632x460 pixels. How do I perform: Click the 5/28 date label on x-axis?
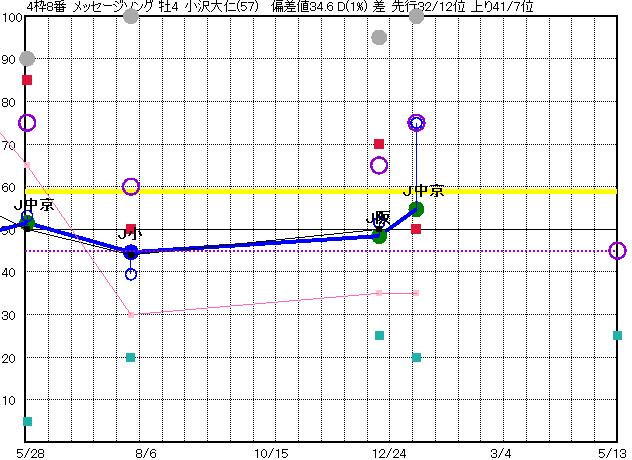[x=31, y=452]
